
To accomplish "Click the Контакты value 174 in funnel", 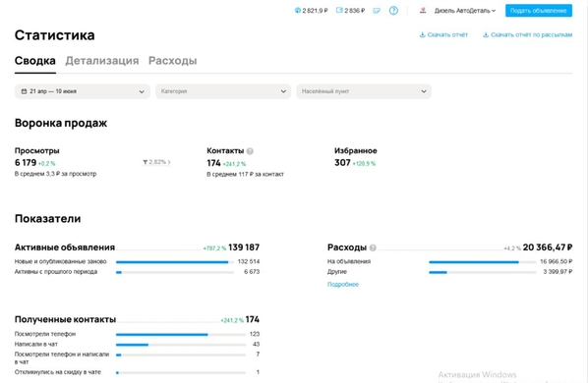I will pyautogui.click(x=213, y=163).
